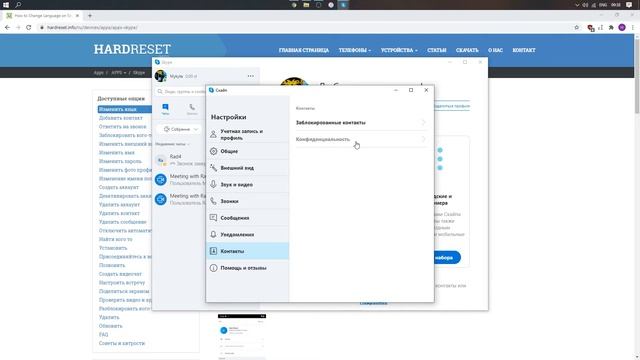Open the more options ellipsis in Skype window
Viewport: 640px width, 360px height.
tap(250, 76)
